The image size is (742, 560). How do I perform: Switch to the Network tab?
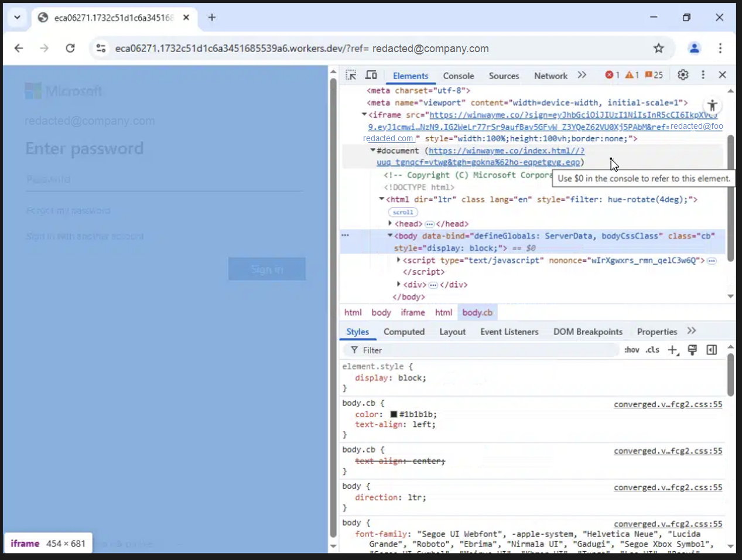pyautogui.click(x=550, y=76)
